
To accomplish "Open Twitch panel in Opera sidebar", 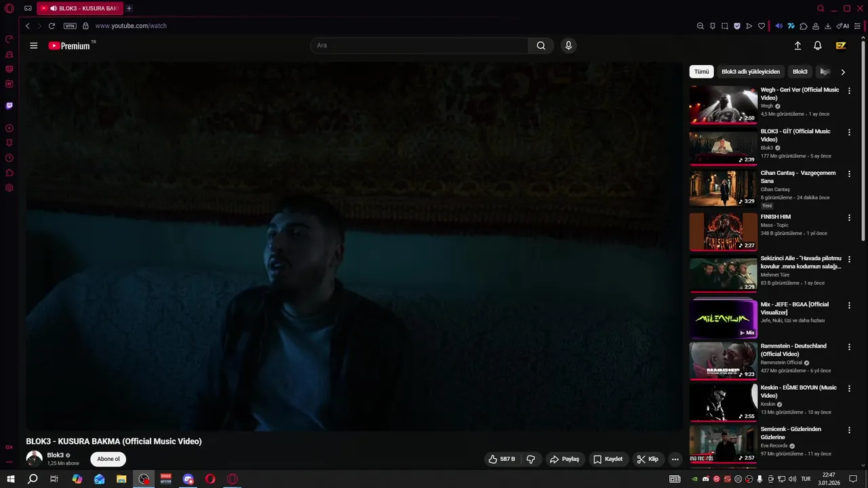I will [9, 106].
